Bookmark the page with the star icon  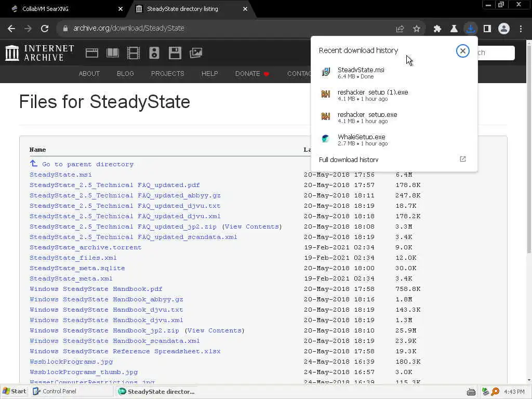pos(416,29)
